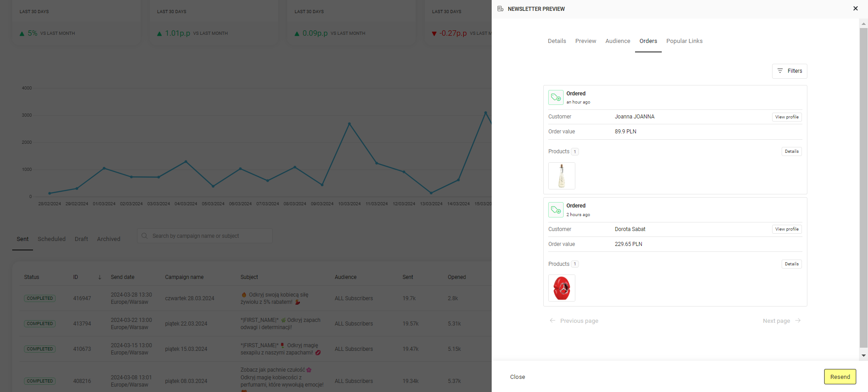Image resolution: width=868 pixels, height=392 pixels.
Task: Sort by ID using the arrow icon
Action: point(100,277)
